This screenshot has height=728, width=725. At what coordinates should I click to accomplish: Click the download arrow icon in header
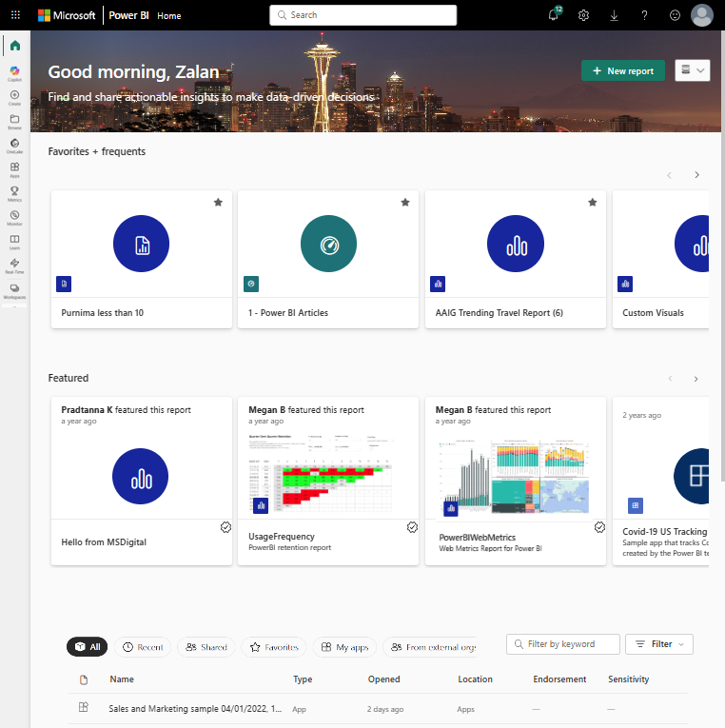pyautogui.click(x=614, y=15)
